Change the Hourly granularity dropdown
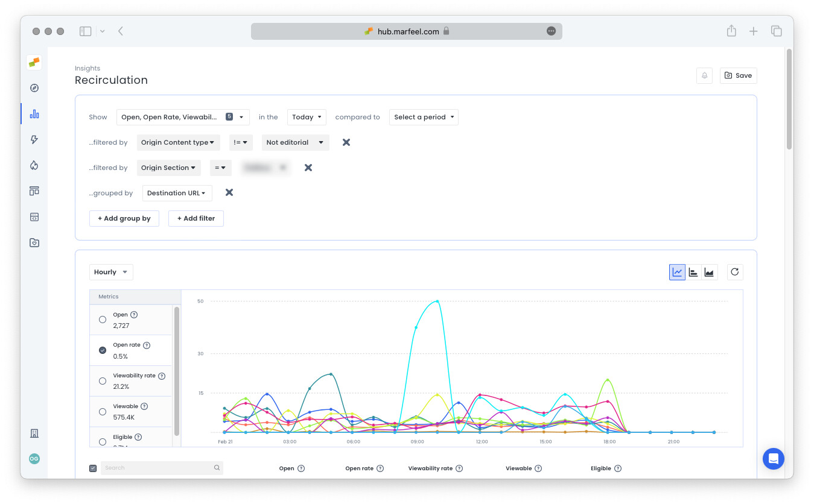Image resolution: width=814 pixels, height=504 pixels. tap(111, 272)
